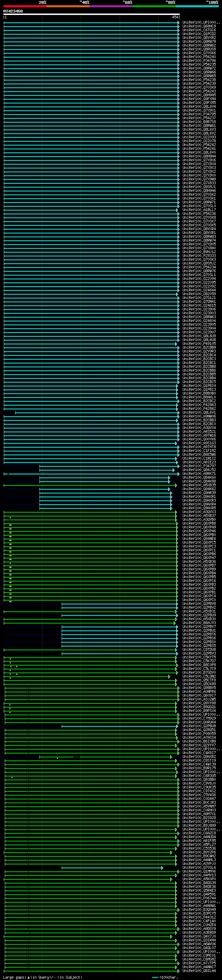Select the UniRef100_Q9FXM4 label
Image resolution: width=222 pixels, height=980 pixels.
pyautogui.click(x=199, y=99)
